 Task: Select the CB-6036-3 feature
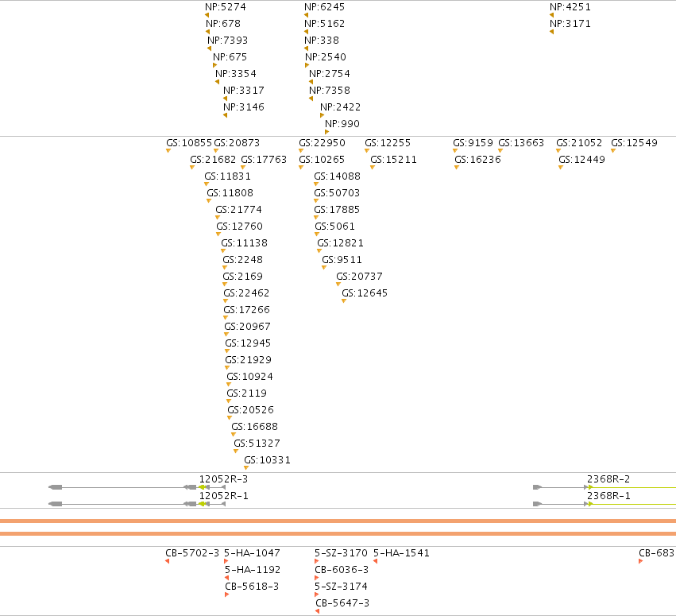pyautogui.click(x=342, y=570)
